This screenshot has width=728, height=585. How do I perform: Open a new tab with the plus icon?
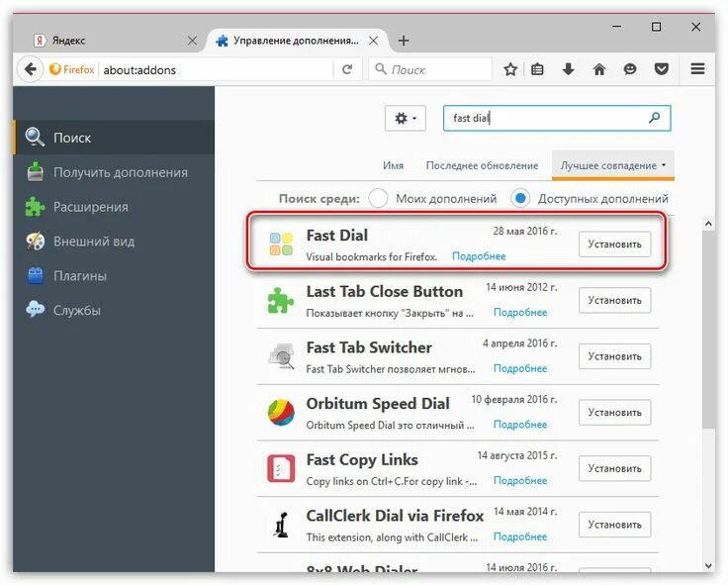click(404, 41)
